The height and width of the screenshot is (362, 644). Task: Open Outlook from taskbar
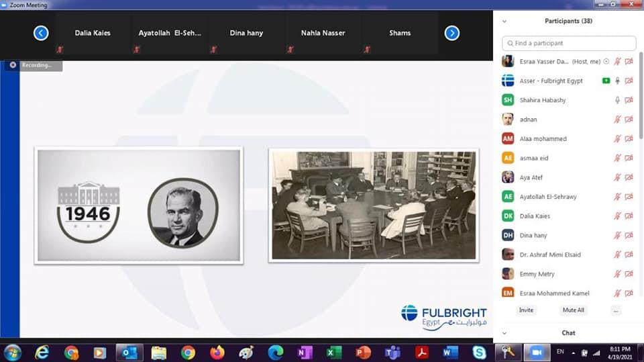pyautogui.click(x=129, y=353)
